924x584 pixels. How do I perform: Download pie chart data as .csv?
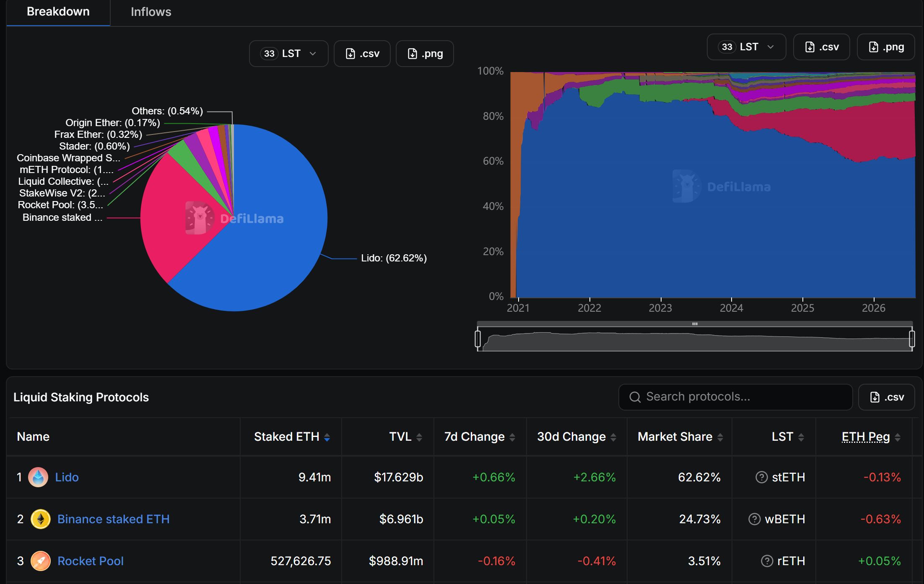(362, 54)
